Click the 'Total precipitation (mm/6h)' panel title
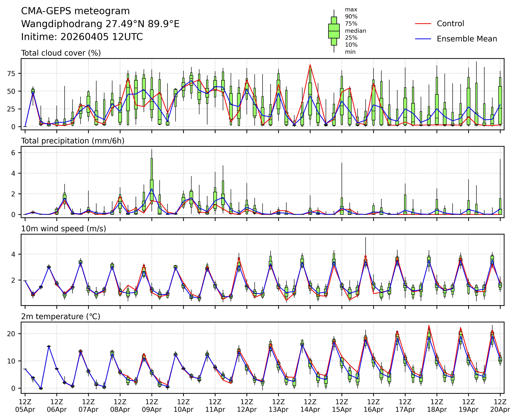 pyautogui.click(x=73, y=141)
